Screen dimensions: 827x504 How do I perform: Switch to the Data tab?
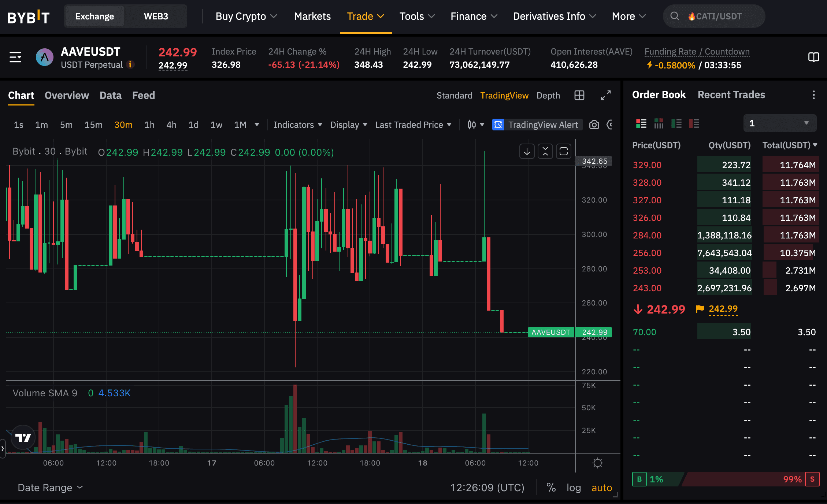(x=111, y=95)
